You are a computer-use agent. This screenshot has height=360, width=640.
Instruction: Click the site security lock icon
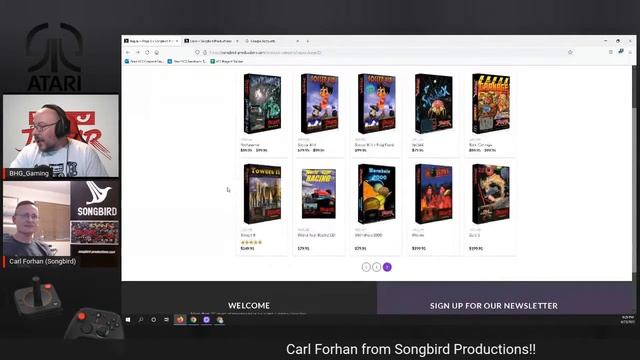[205, 52]
